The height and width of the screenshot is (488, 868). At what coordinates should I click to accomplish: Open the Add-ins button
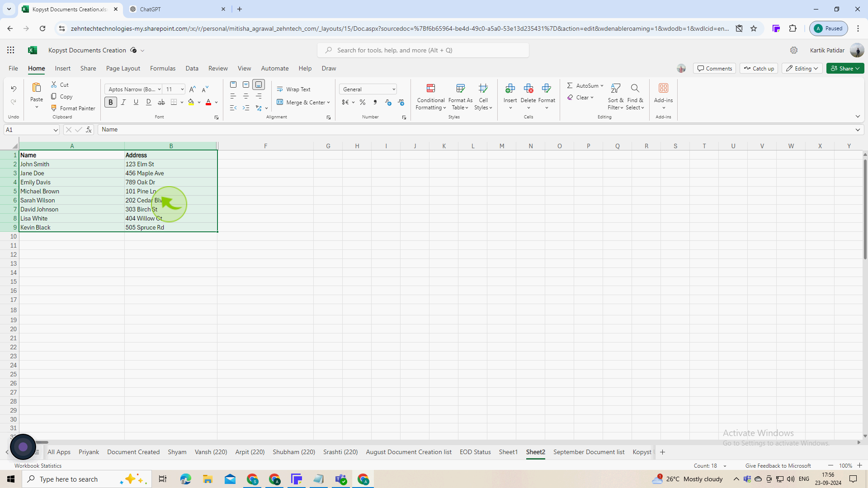tap(663, 96)
